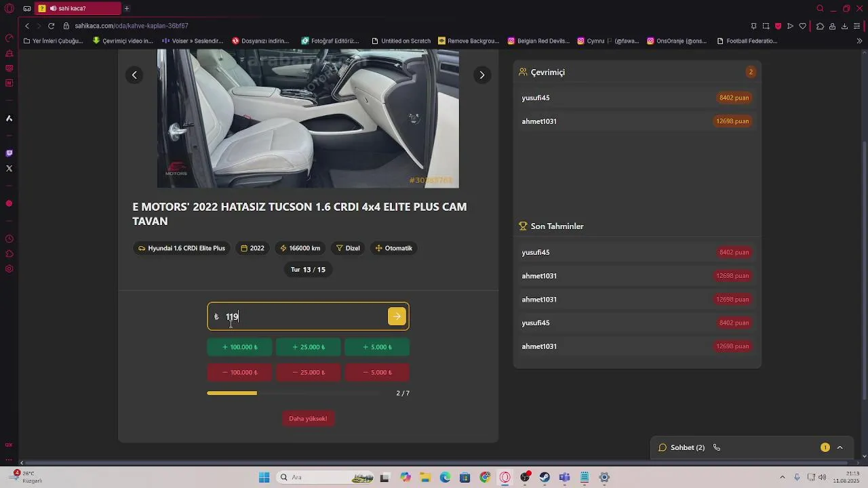Open X in Opera sidebar
Screen dimensions: 868x488
pos(9,168)
